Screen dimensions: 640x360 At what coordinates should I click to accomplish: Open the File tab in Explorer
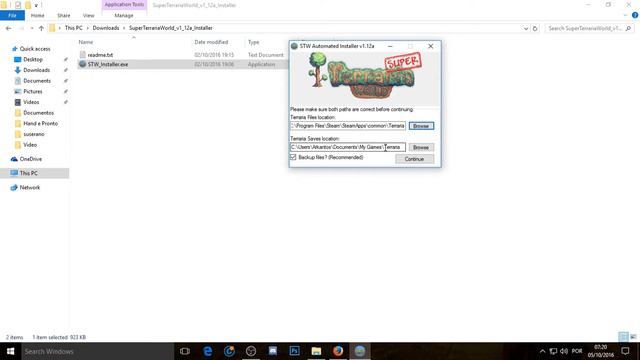[12, 16]
